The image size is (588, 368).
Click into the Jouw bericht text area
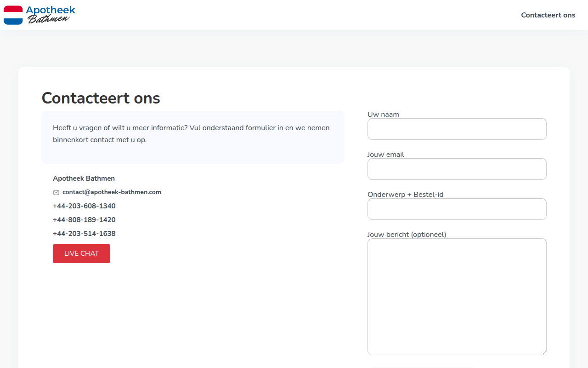pos(457,297)
